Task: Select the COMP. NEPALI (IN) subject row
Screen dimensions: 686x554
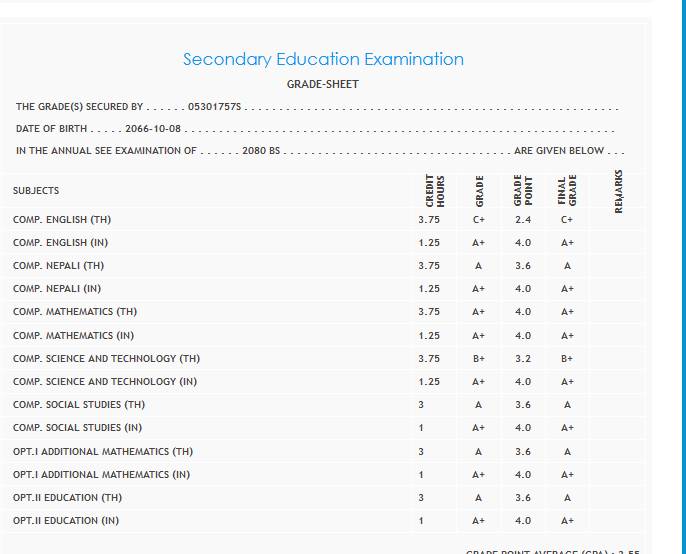Action: (57, 289)
